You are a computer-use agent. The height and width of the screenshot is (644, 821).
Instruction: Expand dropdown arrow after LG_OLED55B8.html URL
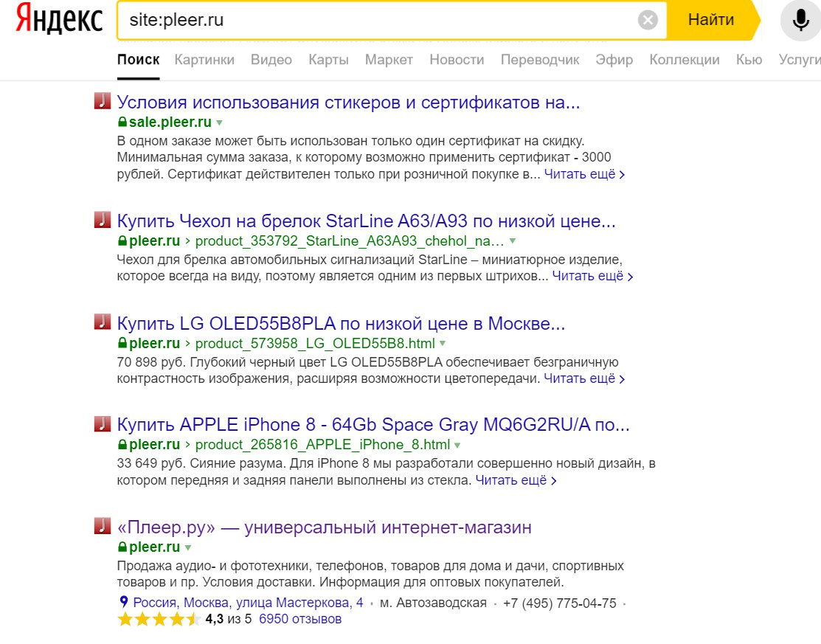pyautogui.click(x=443, y=344)
